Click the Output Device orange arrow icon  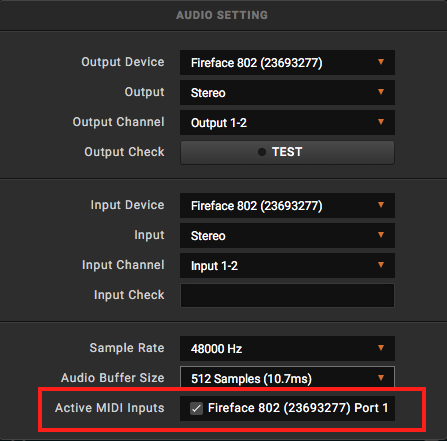coord(381,62)
